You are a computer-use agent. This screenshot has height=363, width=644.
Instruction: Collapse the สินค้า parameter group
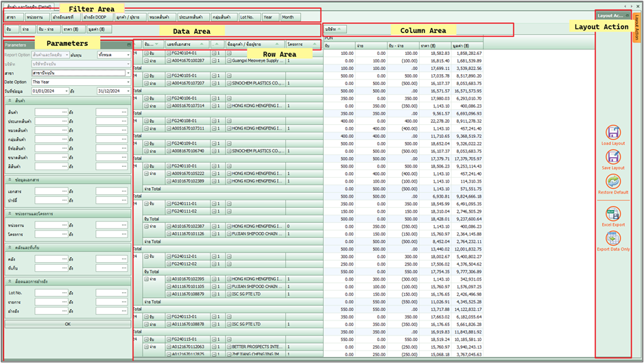coord(10,100)
